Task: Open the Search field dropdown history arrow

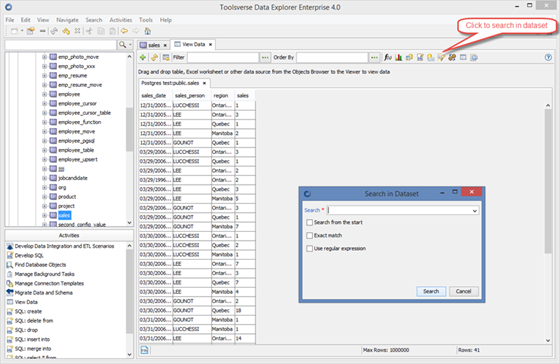Action: [x=474, y=211]
